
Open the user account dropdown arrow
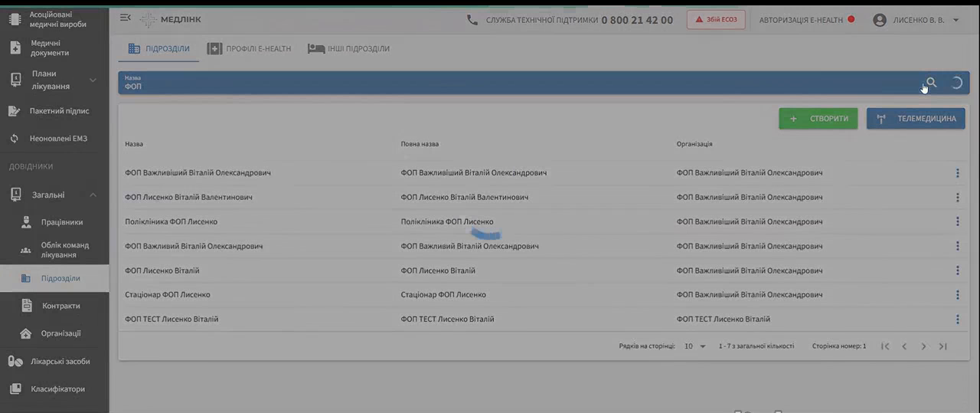click(955, 21)
